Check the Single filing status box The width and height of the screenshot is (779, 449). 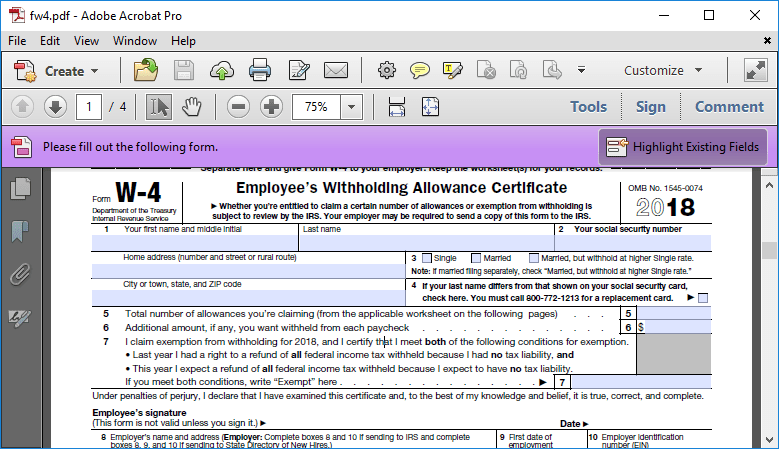coord(427,258)
